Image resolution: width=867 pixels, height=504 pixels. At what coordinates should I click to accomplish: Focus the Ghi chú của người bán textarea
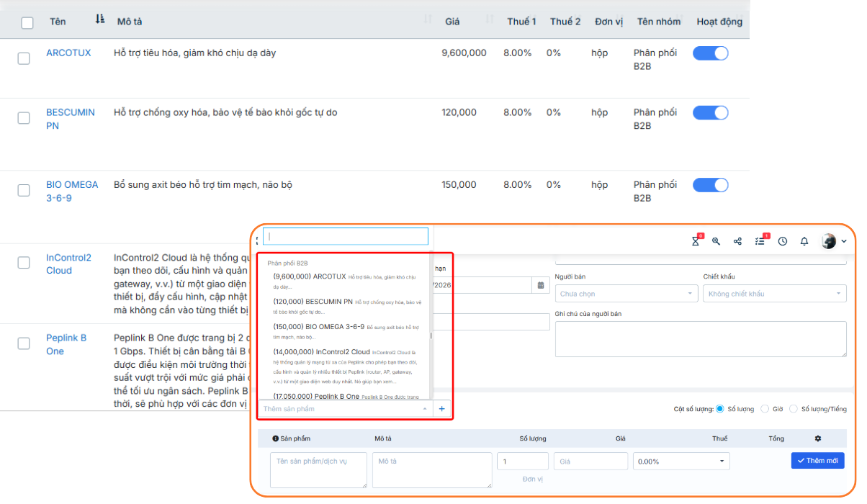click(x=701, y=339)
